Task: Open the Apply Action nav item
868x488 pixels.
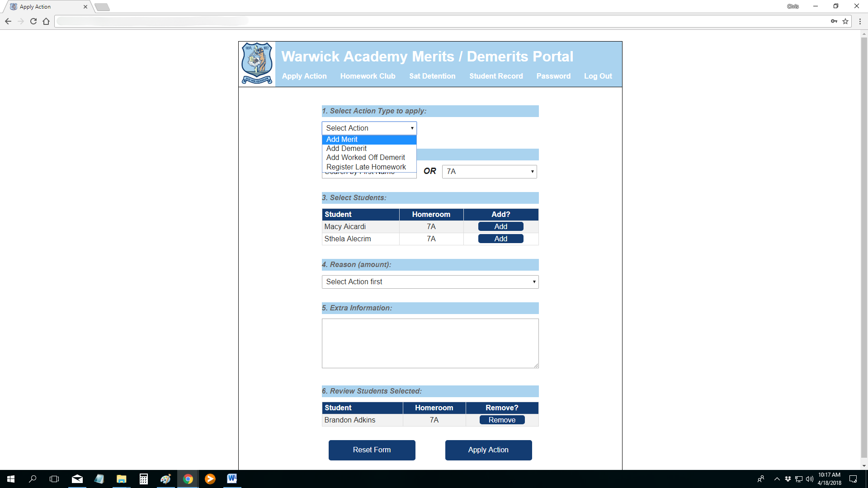Action: pos(304,76)
